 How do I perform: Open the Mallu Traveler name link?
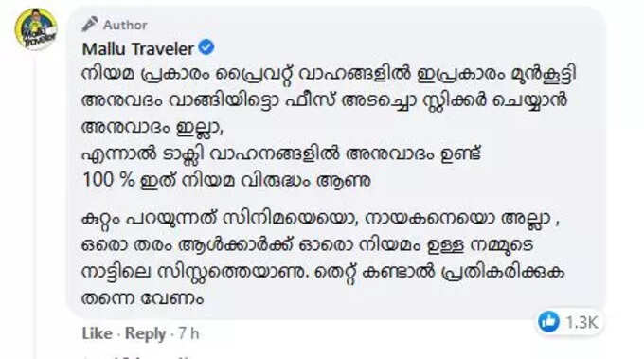pos(138,49)
